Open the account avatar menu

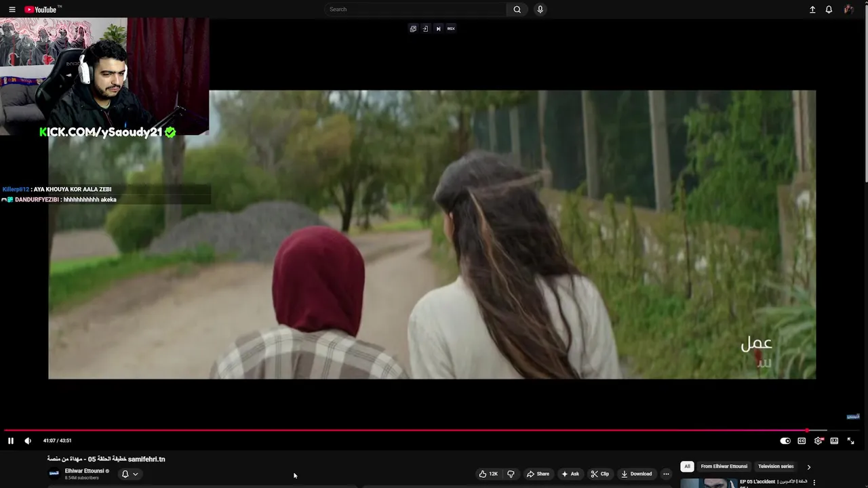pos(848,9)
